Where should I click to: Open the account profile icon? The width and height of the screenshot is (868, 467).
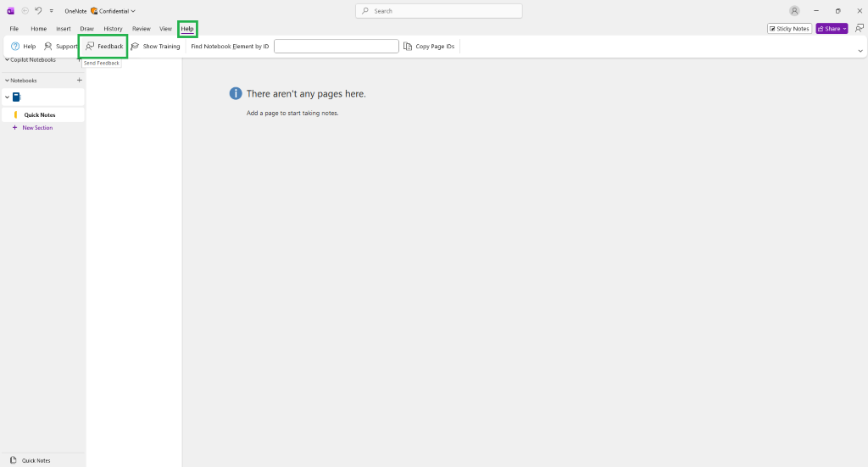point(794,11)
